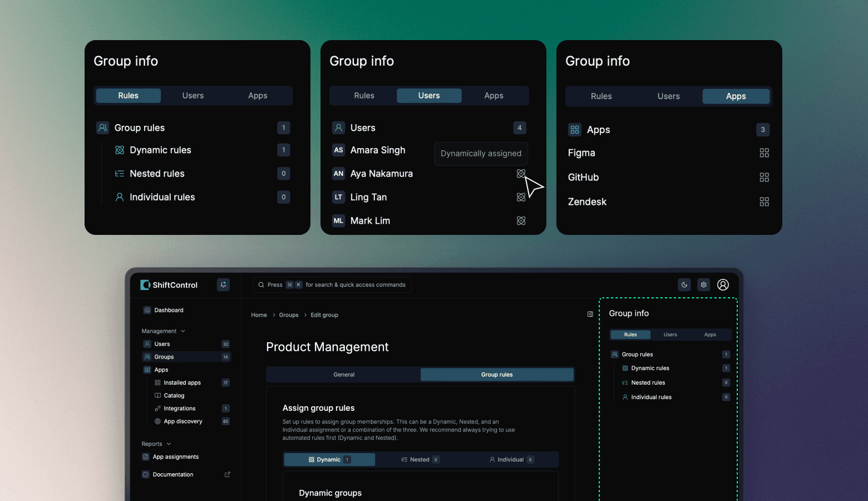The height and width of the screenshot is (501, 868).
Task: Select Groups in the ShiftControl sidebar
Action: point(186,357)
